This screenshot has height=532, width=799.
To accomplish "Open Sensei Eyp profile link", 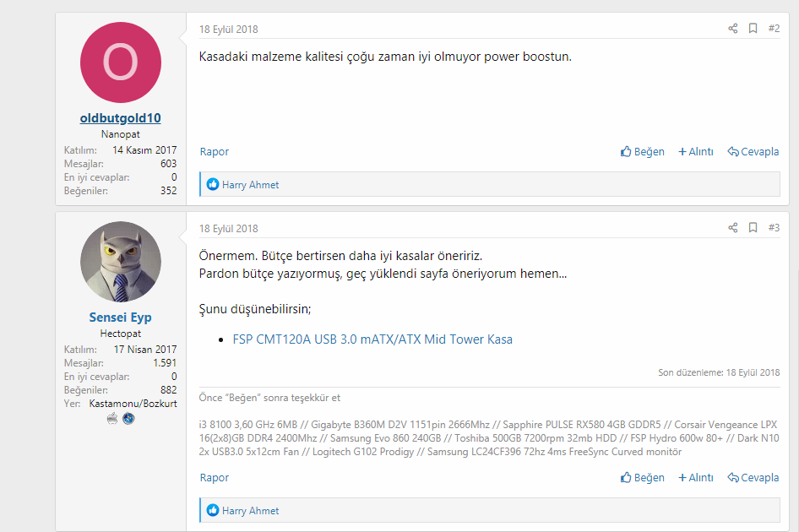I will pos(120,318).
